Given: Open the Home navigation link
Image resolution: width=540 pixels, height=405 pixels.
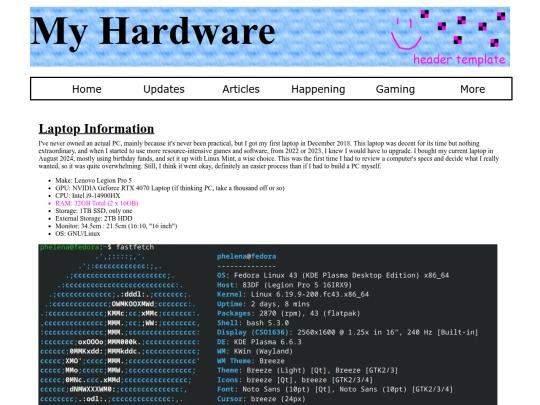Looking at the screenshot, I should pyautogui.click(x=86, y=89).
